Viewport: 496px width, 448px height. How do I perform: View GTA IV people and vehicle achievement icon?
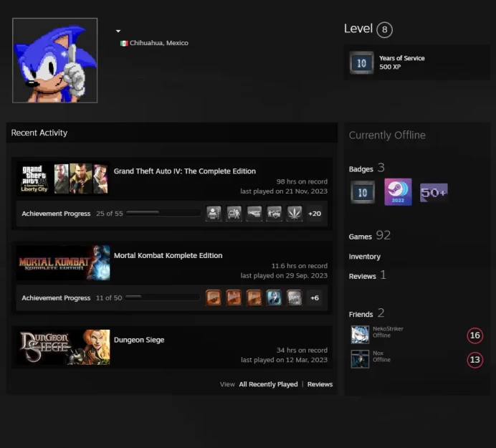click(x=275, y=213)
